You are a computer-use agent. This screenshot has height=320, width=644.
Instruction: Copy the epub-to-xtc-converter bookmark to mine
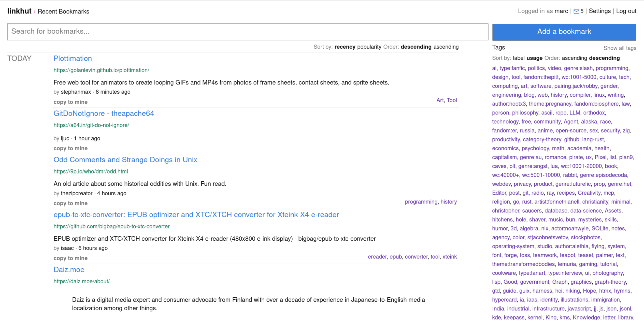coord(70,258)
